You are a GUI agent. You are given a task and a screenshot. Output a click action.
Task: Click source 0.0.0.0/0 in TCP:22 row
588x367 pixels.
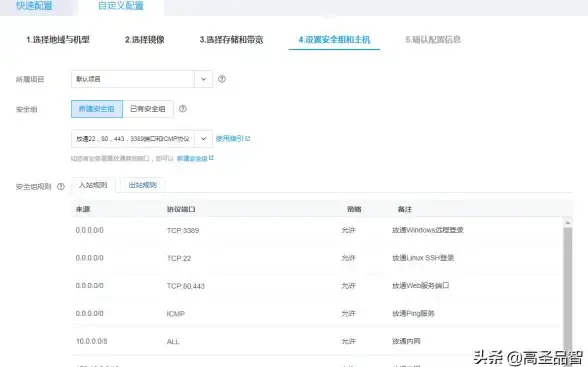coord(90,258)
